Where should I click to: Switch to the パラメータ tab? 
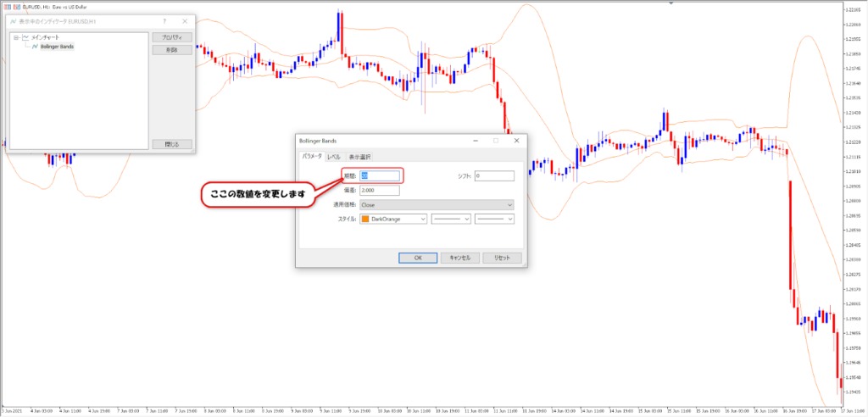point(312,156)
